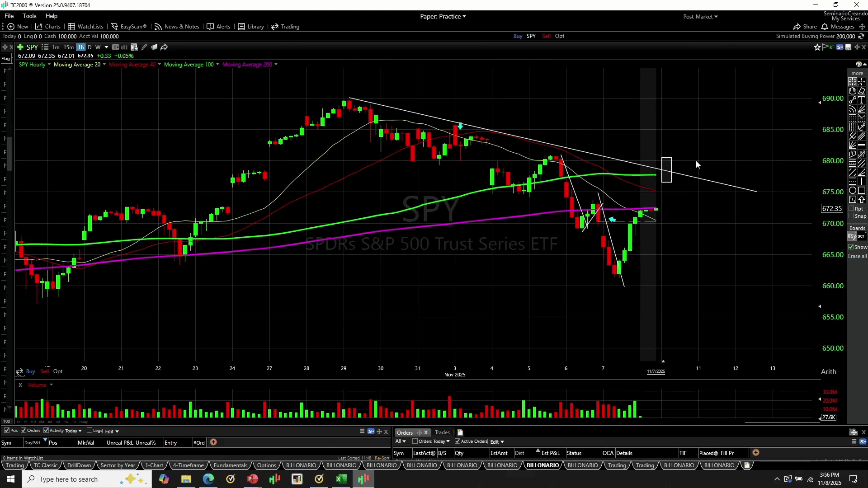
Task: Enable the Rpt checkbox
Action: pyautogui.click(x=851, y=209)
